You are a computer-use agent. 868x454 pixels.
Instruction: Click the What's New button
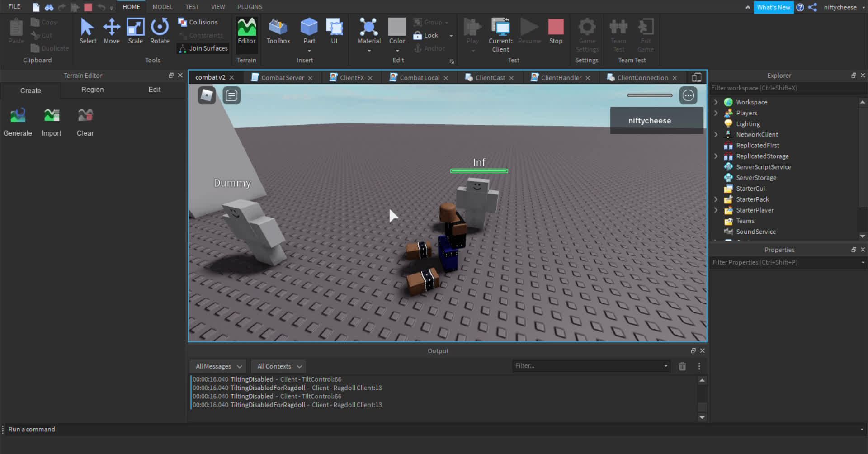pyautogui.click(x=774, y=7)
